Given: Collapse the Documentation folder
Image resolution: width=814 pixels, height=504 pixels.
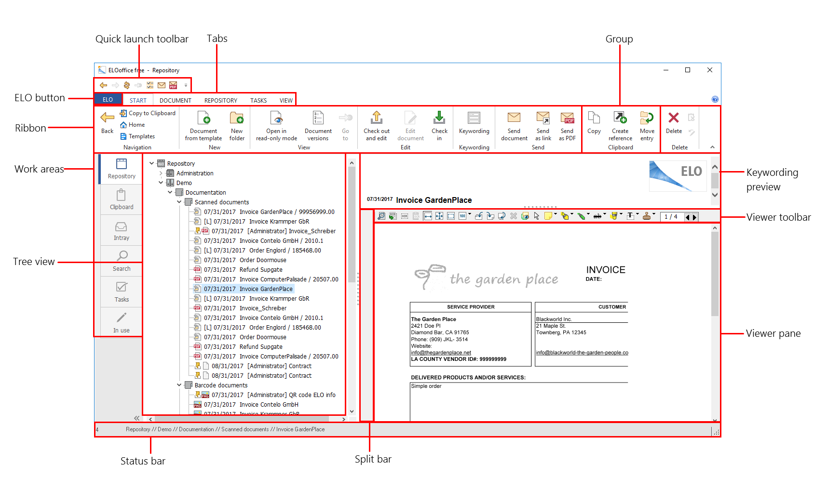Looking at the screenshot, I should 170,192.
